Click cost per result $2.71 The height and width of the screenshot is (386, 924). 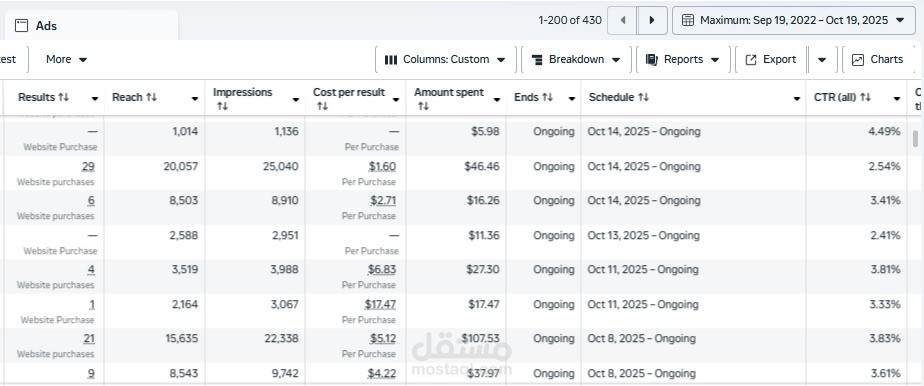coord(383,201)
